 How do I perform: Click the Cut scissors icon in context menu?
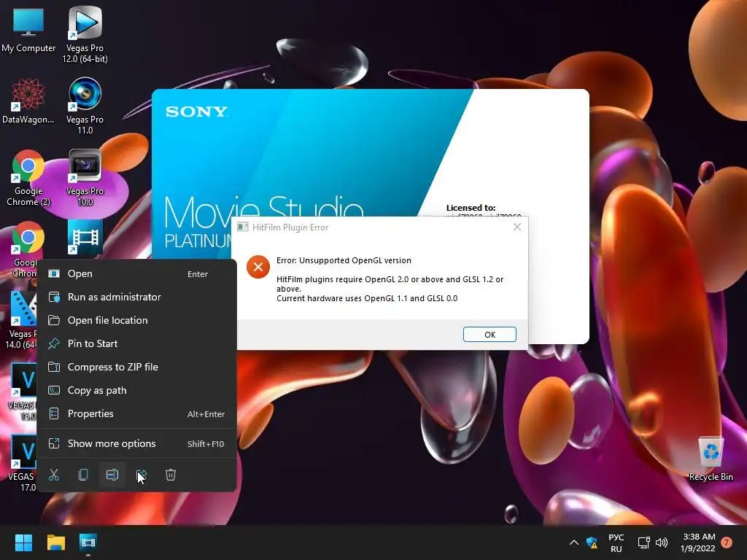[54, 475]
